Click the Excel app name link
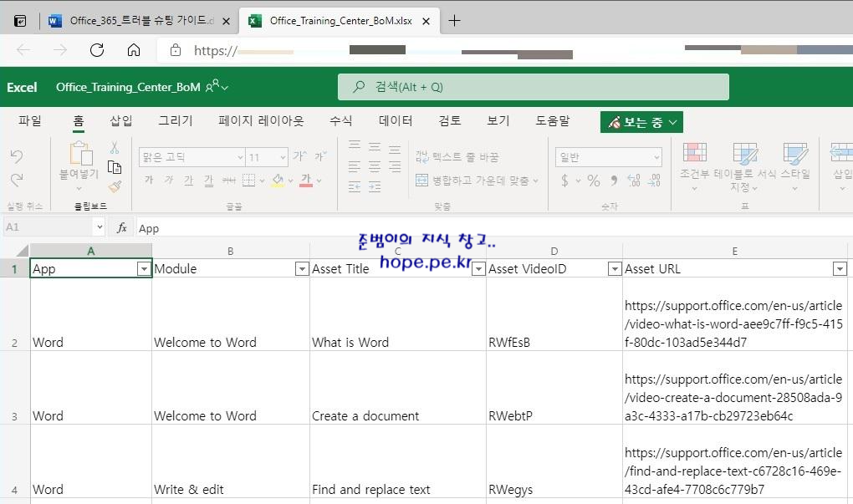Image resolution: width=853 pixels, height=504 pixels. pyautogui.click(x=22, y=87)
